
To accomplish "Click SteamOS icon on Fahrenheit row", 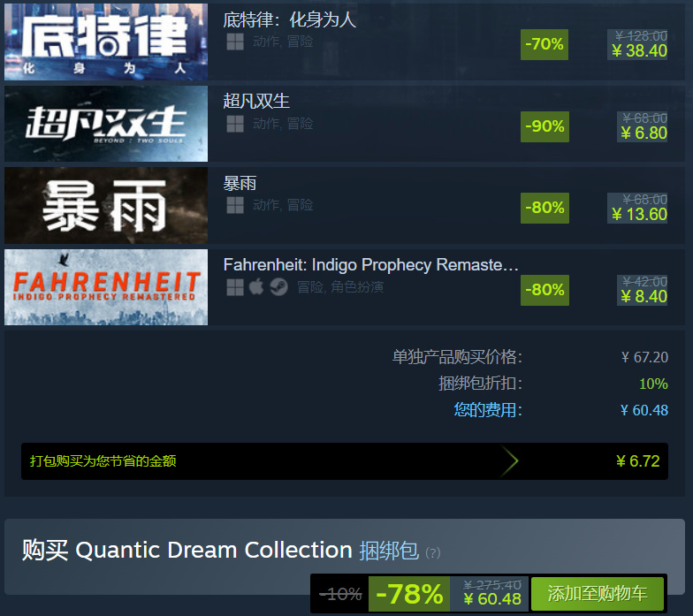I will click(x=278, y=287).
